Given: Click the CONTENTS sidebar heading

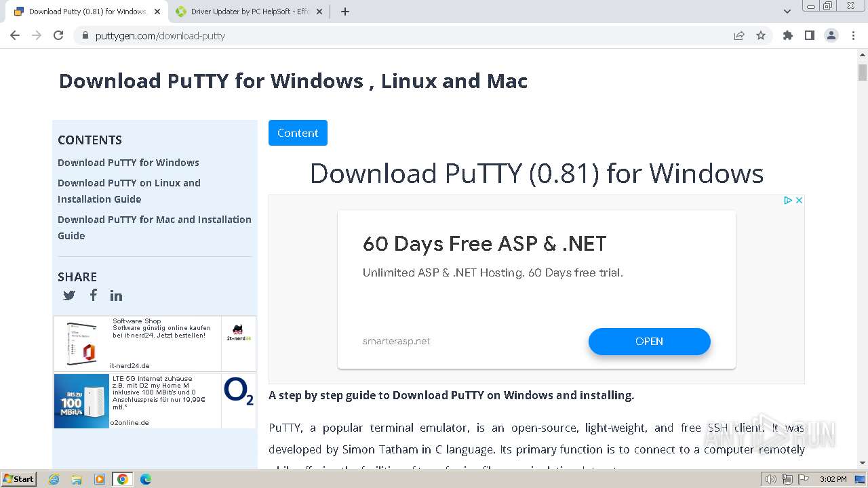Looking at the screenshot, I should pos(90,140).
